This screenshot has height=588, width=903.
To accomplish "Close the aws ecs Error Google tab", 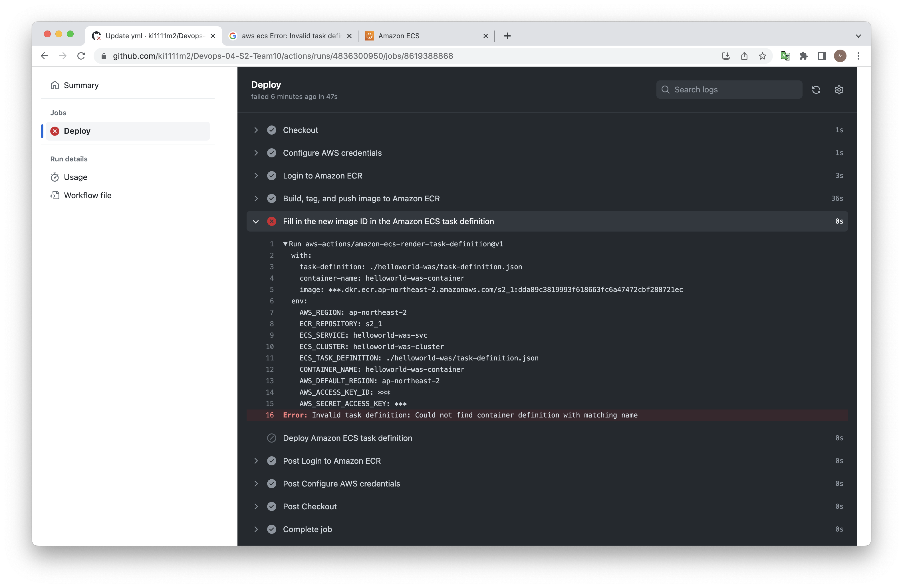I will coord(349,36).
